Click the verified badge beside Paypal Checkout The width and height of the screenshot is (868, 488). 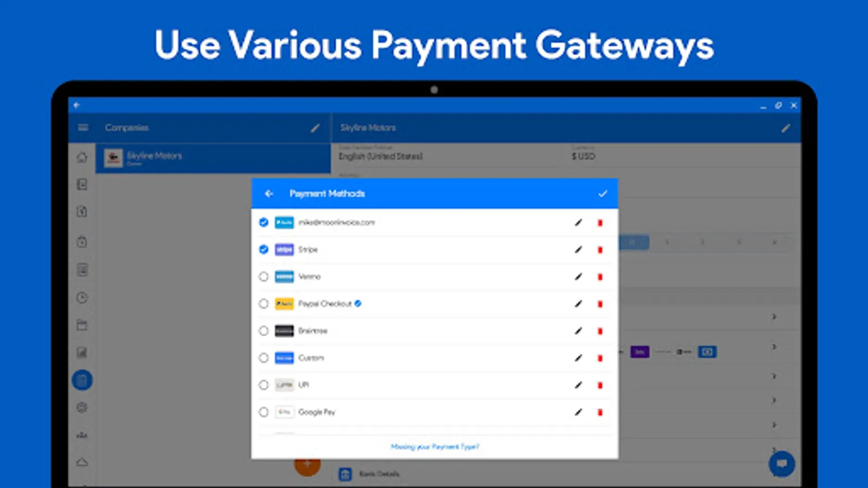coord(358,304)
